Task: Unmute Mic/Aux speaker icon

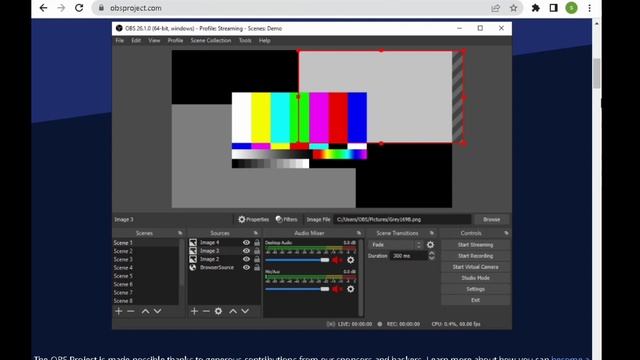Action: click(x=337, y=289)
